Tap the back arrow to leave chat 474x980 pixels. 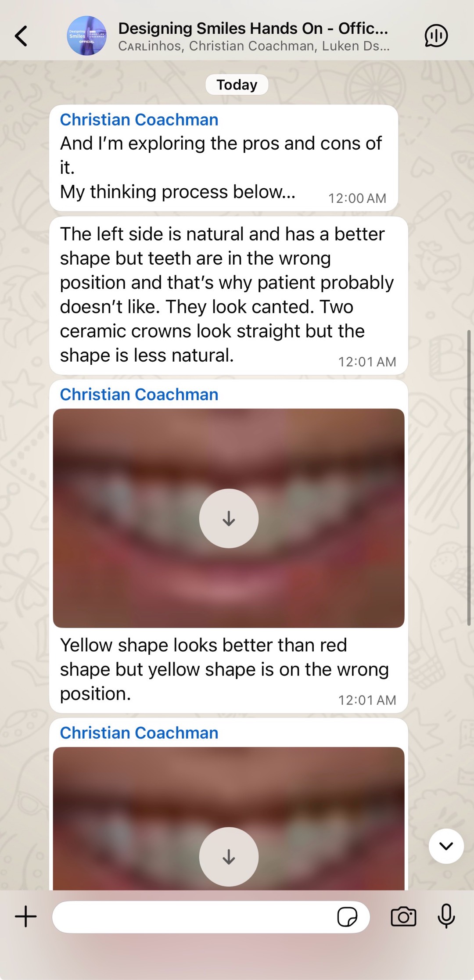(x=21, y=36)
